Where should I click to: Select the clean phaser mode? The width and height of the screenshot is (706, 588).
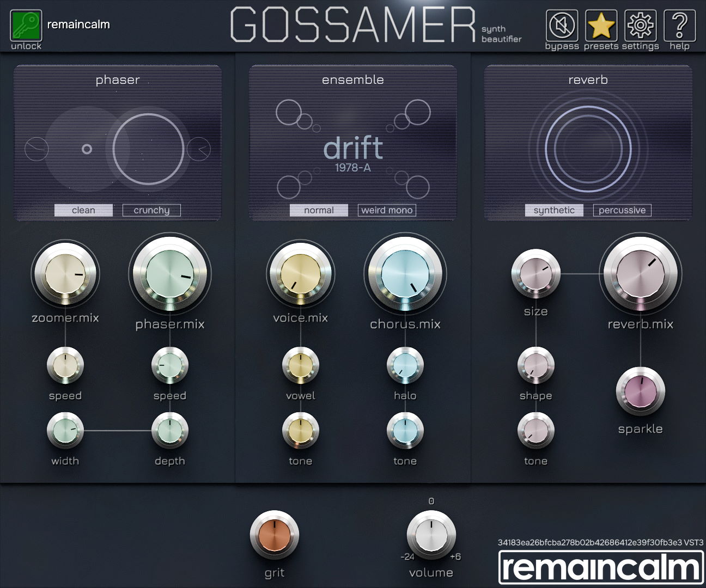pyautogui.click(x=83, y=210)
